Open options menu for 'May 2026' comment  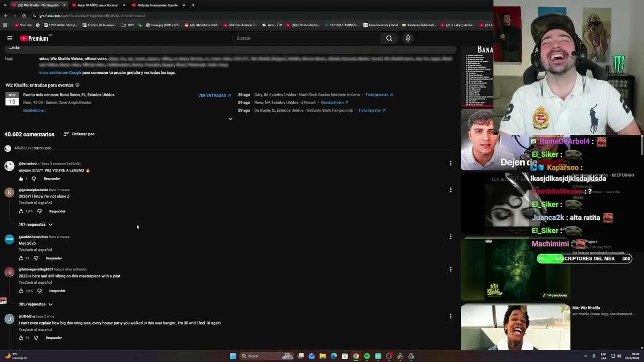[450, 237]
